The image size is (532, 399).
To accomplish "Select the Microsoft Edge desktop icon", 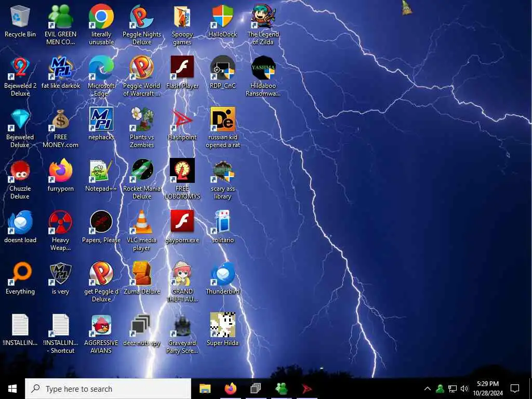I will pyautogui.click(x=101, y=68).
